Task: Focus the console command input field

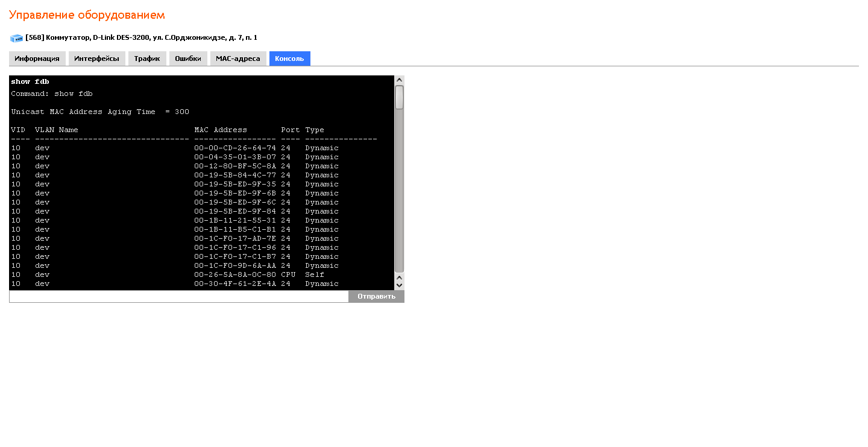Action: point(178,296)
